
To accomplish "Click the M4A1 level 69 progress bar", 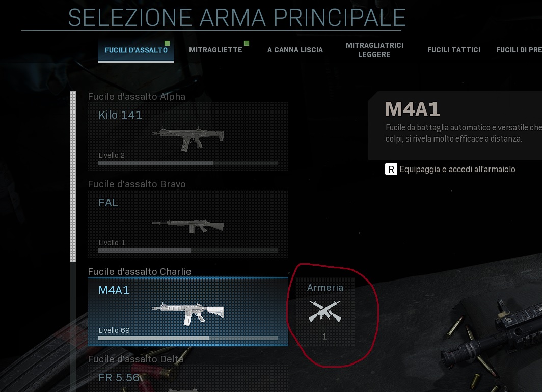I will click(187, 338).
